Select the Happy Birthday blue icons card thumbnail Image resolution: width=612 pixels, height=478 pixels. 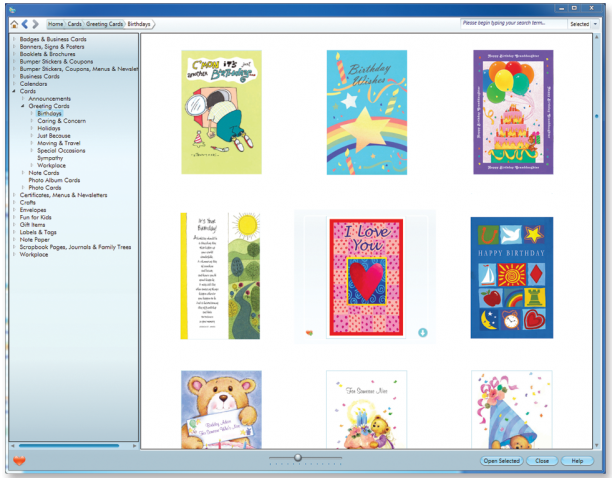[x=512, y=277]
